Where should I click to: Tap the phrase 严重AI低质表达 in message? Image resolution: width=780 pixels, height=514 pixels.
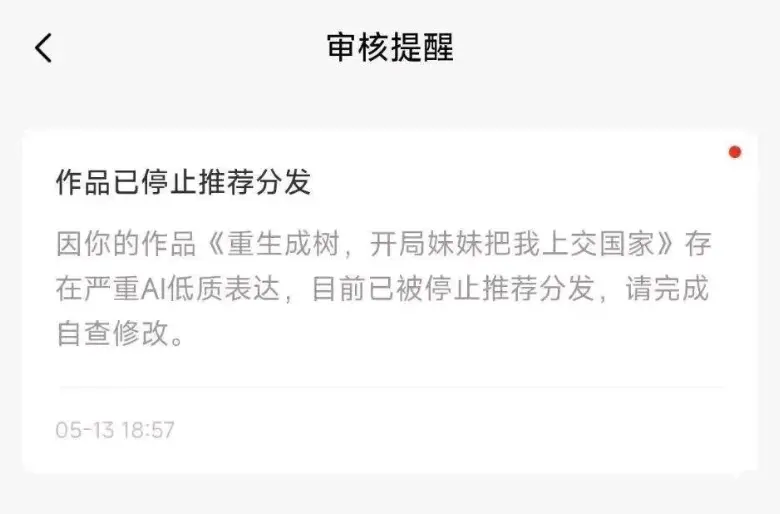coord(168,289)
